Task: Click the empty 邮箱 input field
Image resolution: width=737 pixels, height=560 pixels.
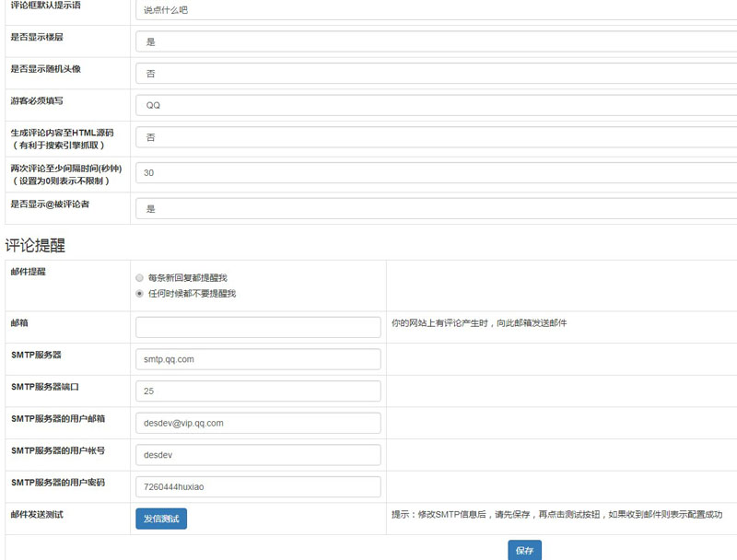Action: click(x=258, y=327)
